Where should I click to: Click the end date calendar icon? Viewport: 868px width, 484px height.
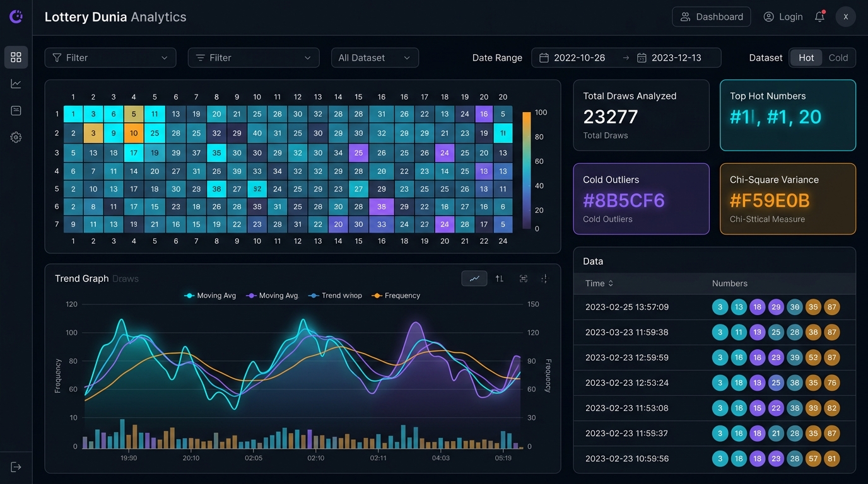pos(642,58)
